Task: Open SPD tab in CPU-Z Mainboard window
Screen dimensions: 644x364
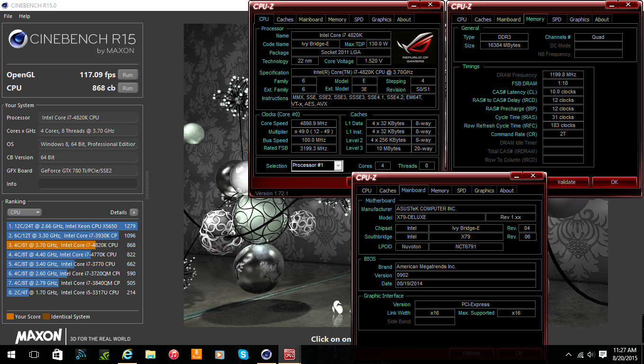Action: click(x=462, y=191)
